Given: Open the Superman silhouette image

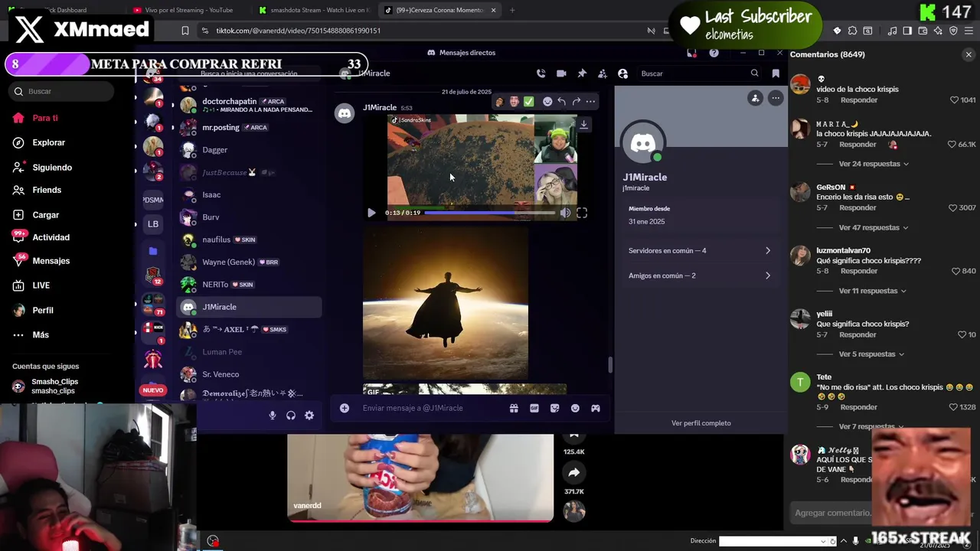Looking at the screenshot, I should 446,303.
